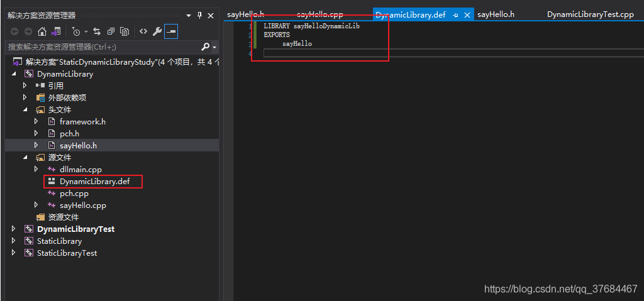Open the Solution Explorer window position dropdown
The image size is (644, 301).
tap(189, 16)
